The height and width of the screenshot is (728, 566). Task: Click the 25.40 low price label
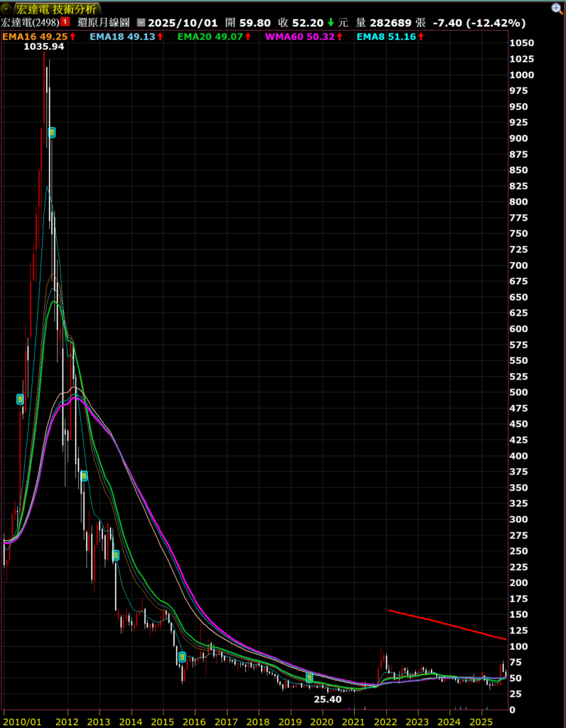tap(327, 699)
